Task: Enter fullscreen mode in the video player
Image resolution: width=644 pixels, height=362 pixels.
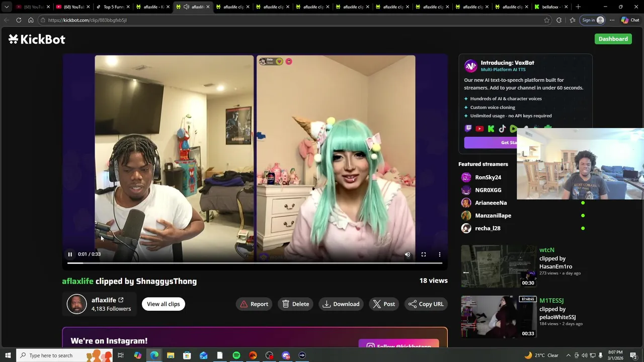Action: click(424, 254)
